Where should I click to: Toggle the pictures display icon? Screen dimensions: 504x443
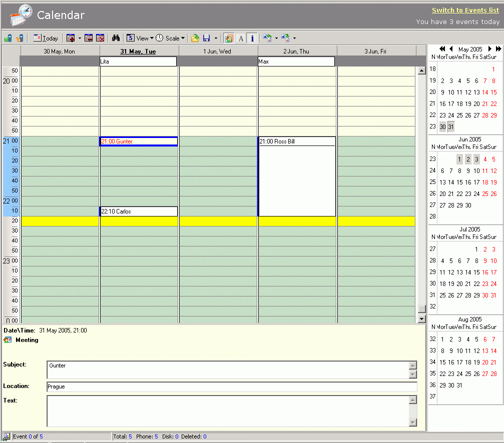(x=229, y=38)
